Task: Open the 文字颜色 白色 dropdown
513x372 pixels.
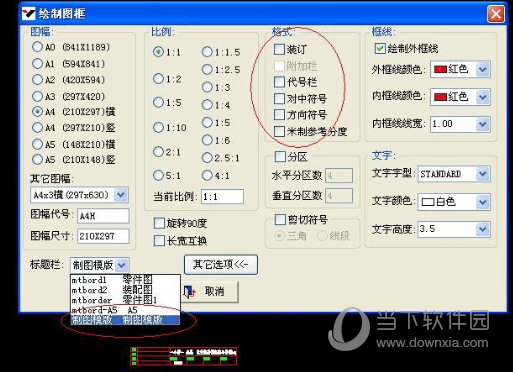Action: pyautogui.click(x=483, y=202)
